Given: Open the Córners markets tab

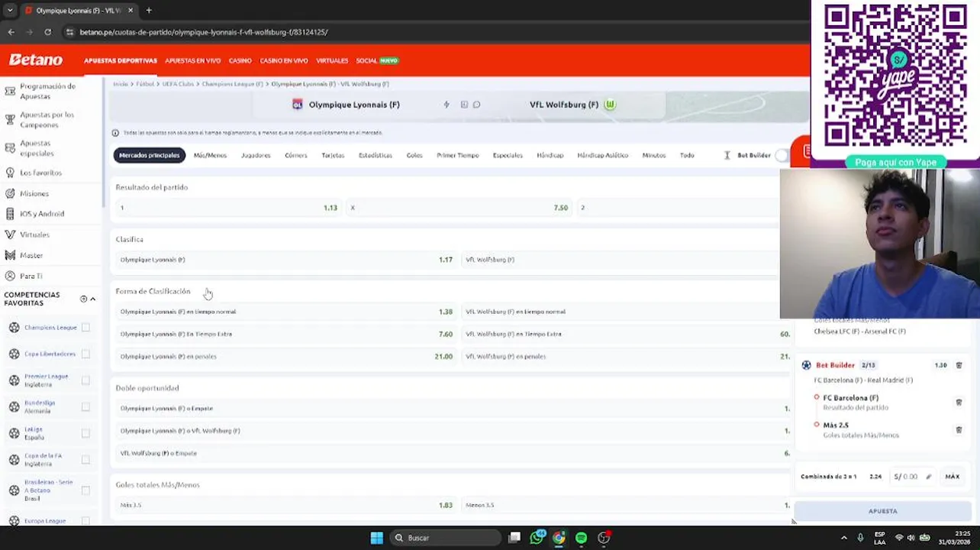Looking at the screenshot, I should [x=296, y=155].
